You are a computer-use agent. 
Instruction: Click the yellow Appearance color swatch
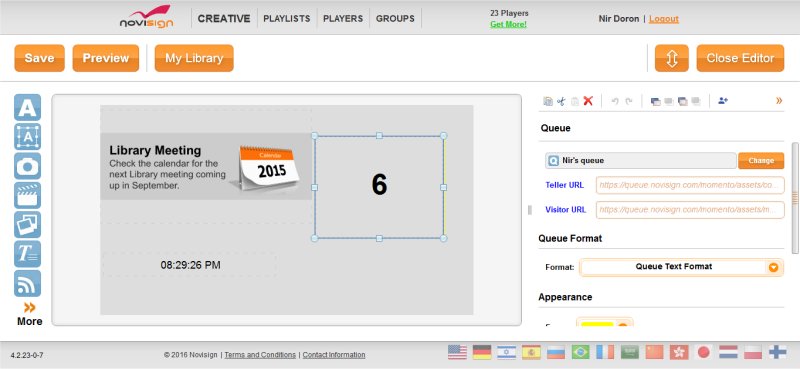pyautogui.click(x=597, y=324)
